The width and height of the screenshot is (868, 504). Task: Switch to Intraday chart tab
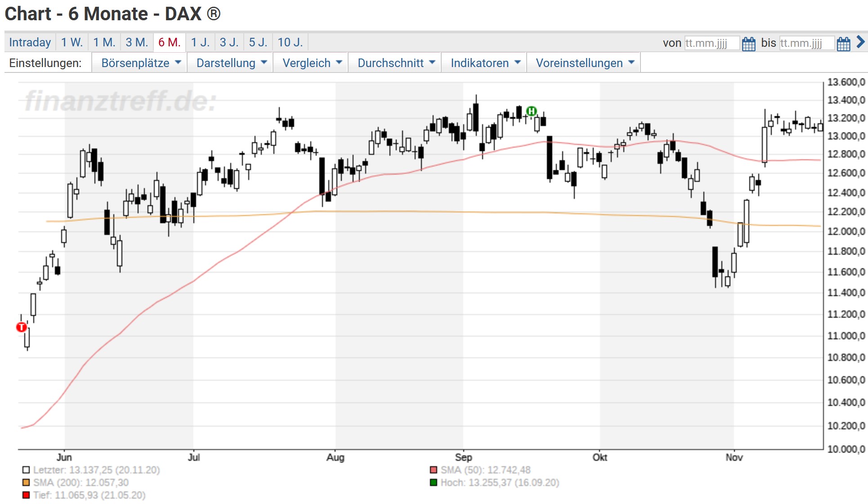[30, 42]
